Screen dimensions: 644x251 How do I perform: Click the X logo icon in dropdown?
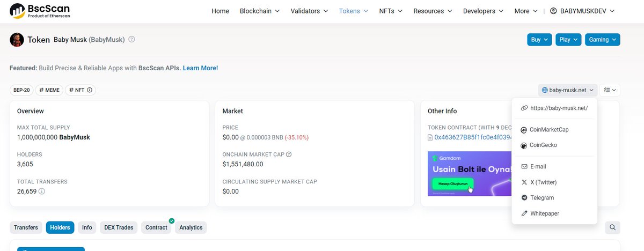[524, 182]
